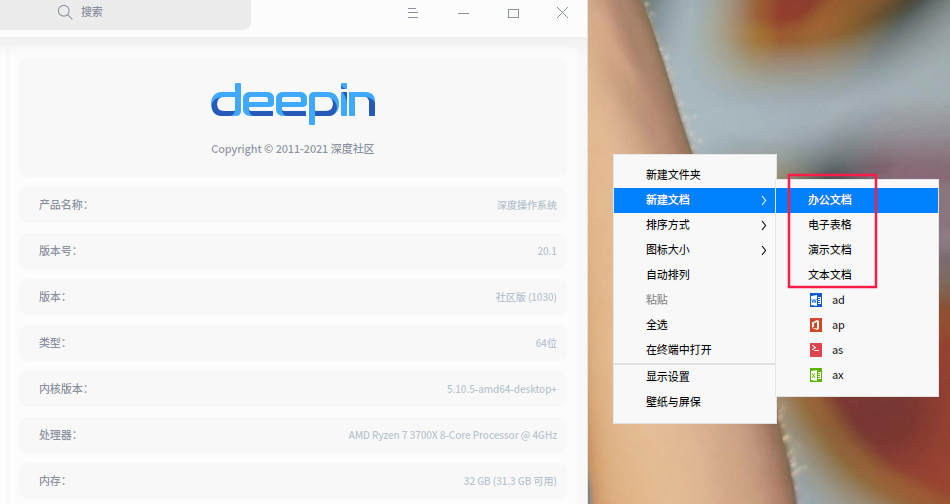Image resolution: width=950 pixels, height=504 pixels.
Task: Create a new 文本文档
Action: (857, 275)
